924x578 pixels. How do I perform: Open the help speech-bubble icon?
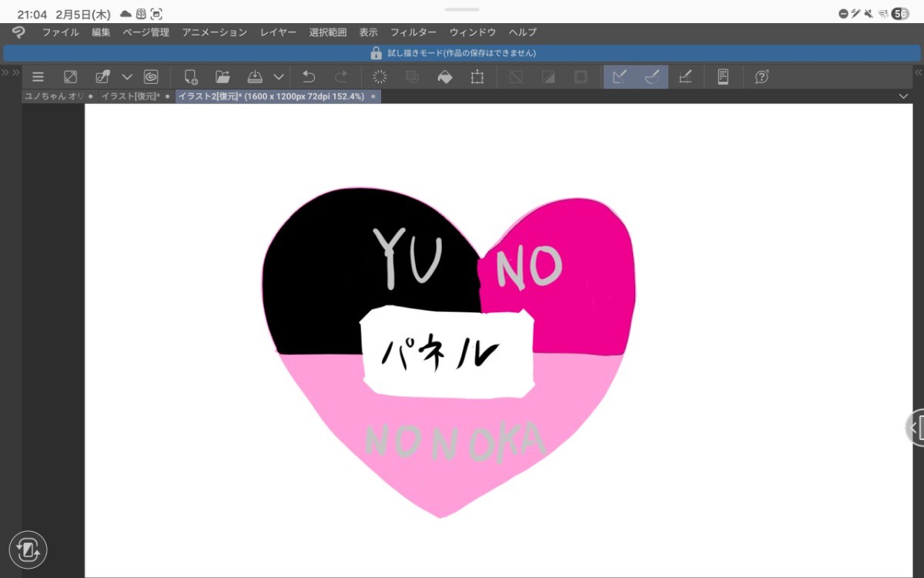pyautogui.click(x=762, y=77)
